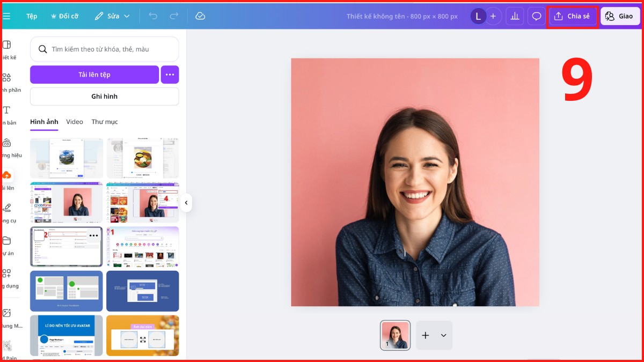Click the cloud save status icon
The image size is (644, 362).
point(200,16)
